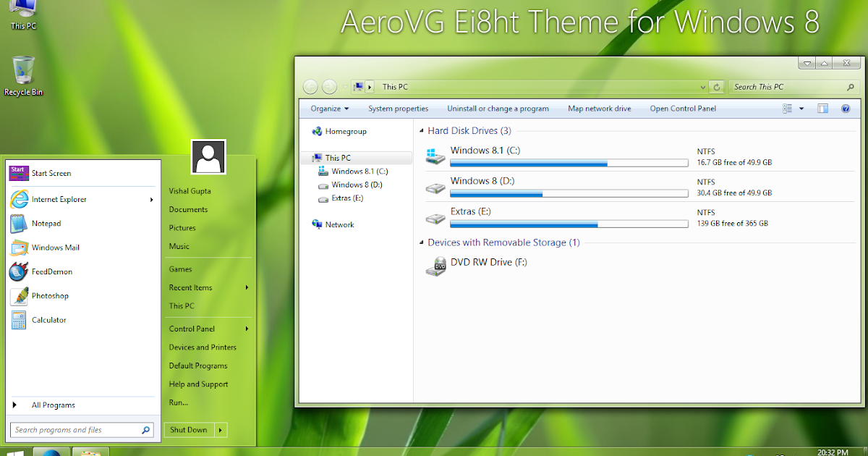Click the magnifier in Start menu search
This screenshot has width=868, height=456.
tap(146, 430)
